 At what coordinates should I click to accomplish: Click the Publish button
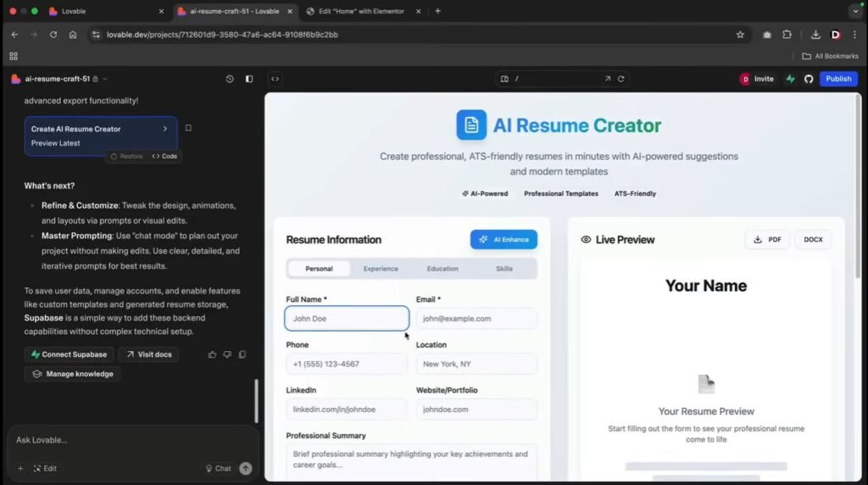[838, 79]
